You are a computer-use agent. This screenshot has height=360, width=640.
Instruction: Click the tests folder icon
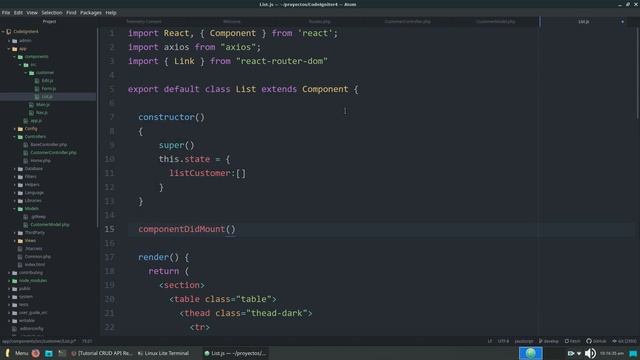click(15, 304)
